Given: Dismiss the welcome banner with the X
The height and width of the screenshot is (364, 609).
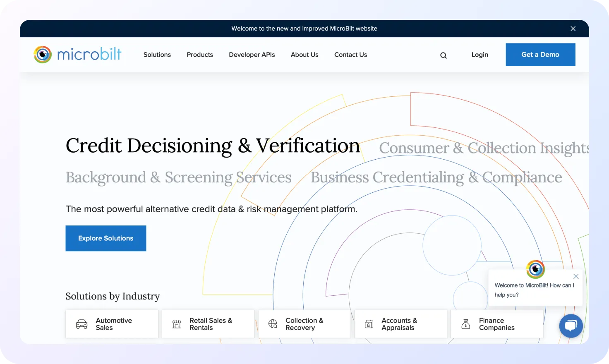Looking at the screenshot, I should coord(573,29).
